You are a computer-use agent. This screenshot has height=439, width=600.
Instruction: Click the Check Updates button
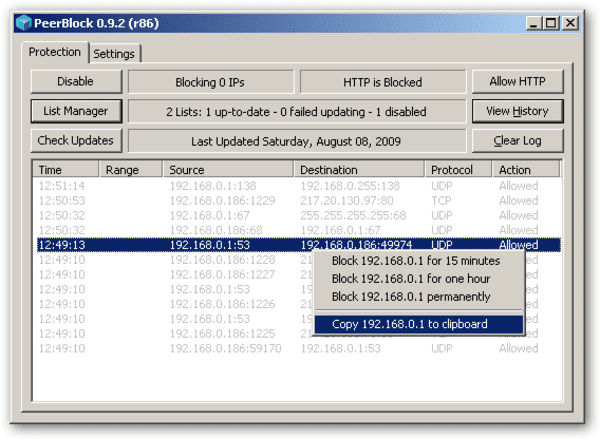tap(76, 140)
